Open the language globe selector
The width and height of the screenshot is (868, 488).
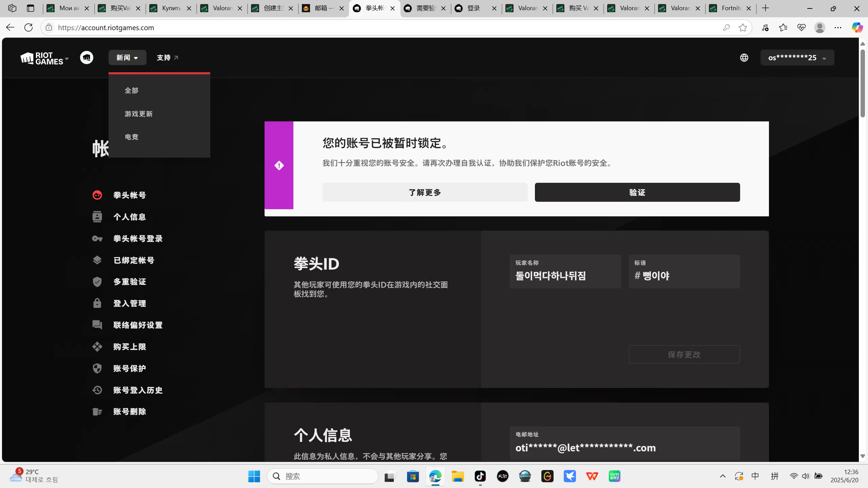click(x=744, y=58)
